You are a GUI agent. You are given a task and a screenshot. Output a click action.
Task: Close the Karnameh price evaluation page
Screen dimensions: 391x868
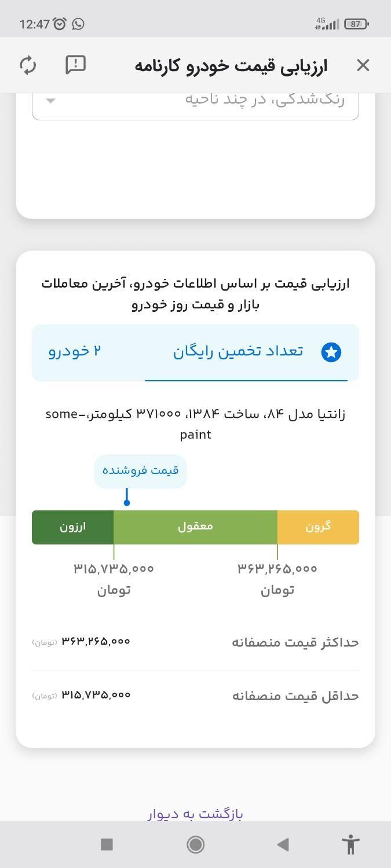click(x=363, y=65)
